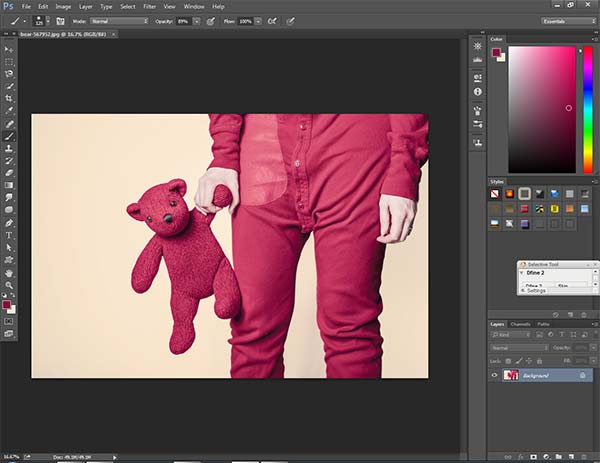Select the Eyedropper tool
The image size is (600, 463).
coord(10,111)
